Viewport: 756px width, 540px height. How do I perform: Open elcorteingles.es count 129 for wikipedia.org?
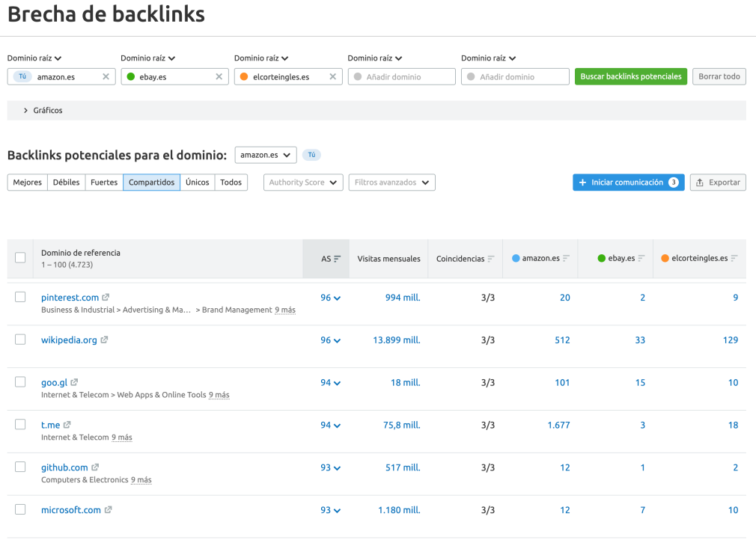[731, 340]
